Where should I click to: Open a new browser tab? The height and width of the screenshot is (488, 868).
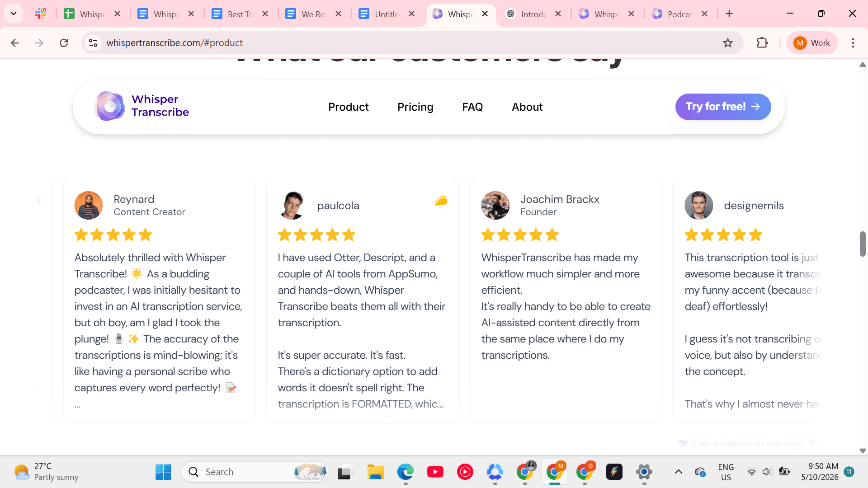729,14
